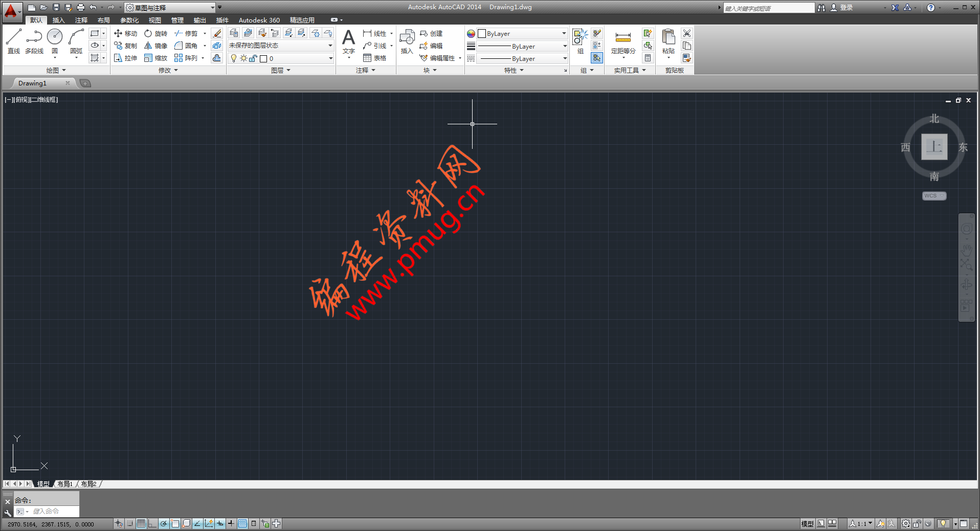Open the Quick Calculator icon
This screenshot has width=980, height=531.
pos(648,58)
